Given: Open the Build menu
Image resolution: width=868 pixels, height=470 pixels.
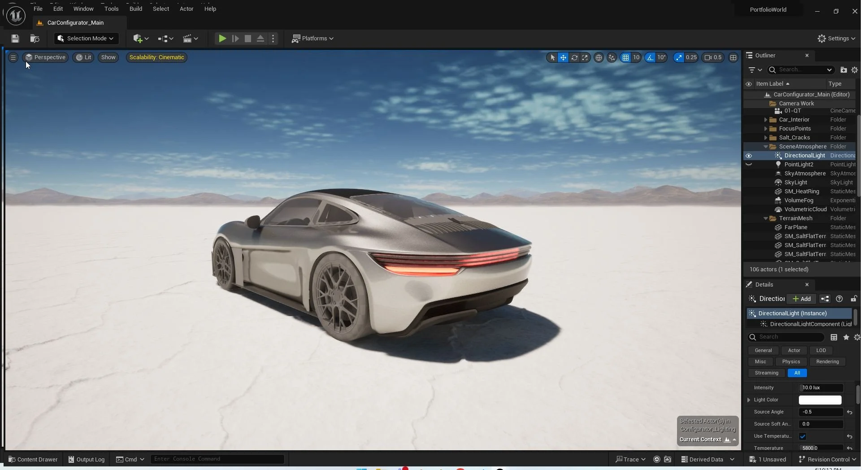Looking at the screenshot, I should pos(135,9).
